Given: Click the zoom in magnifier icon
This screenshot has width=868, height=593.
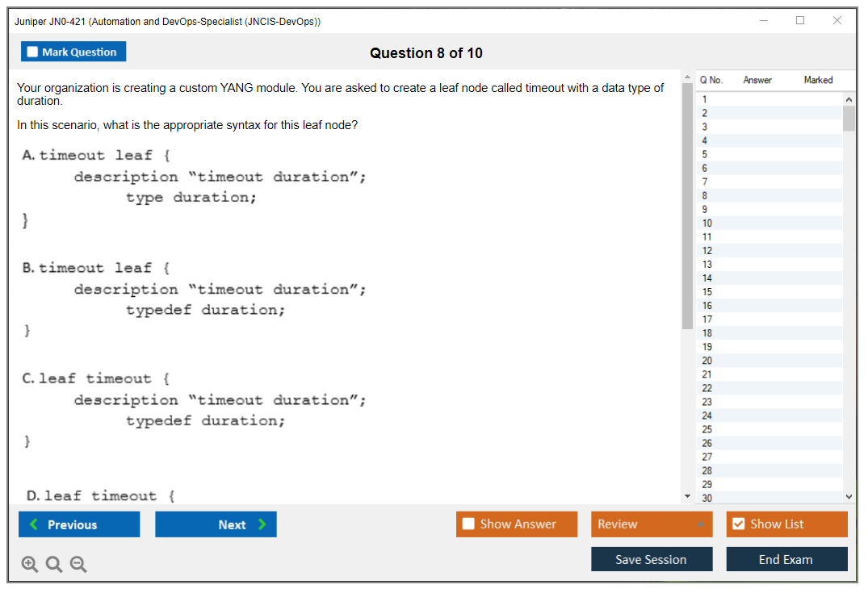Looking at the screenshot, I should 30,565.
